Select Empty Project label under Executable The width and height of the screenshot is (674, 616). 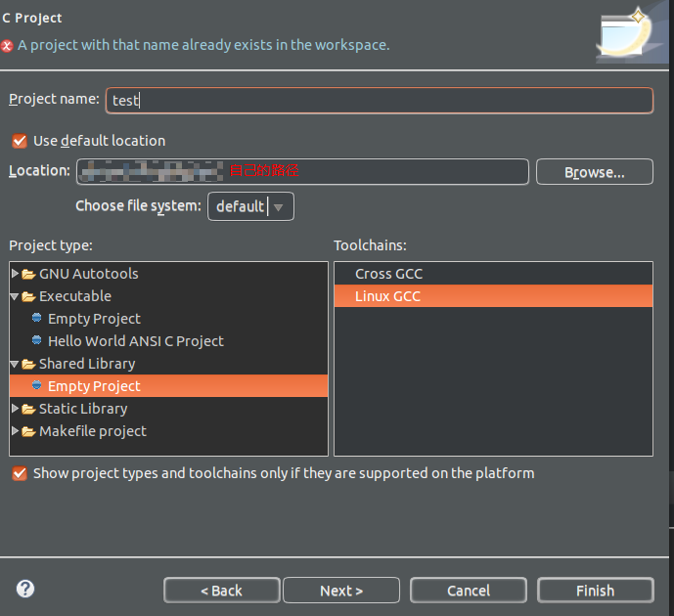(94, 319)
